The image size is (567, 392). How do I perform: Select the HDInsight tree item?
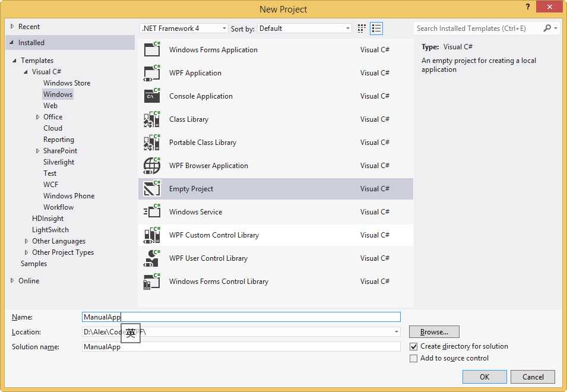click(x=47, y=219)
